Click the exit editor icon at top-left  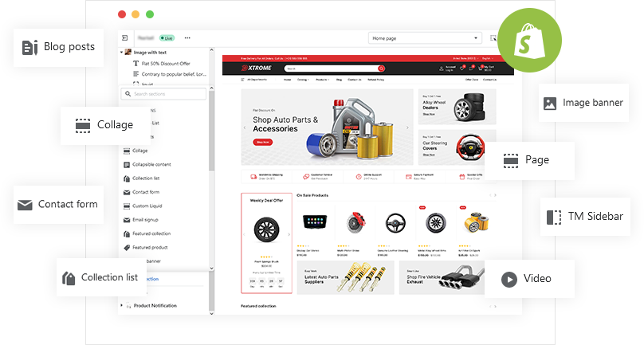click(x=125, y=37)
